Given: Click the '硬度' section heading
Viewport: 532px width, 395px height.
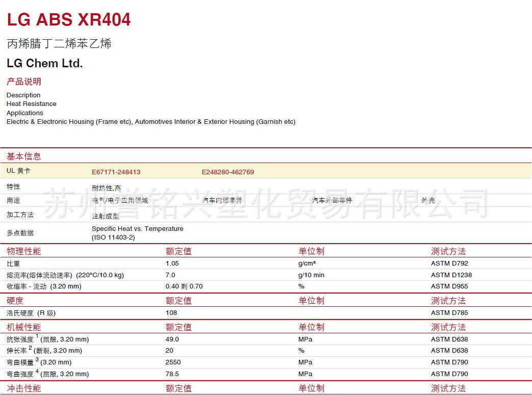Looking at the screenshot, I should 15,301.
